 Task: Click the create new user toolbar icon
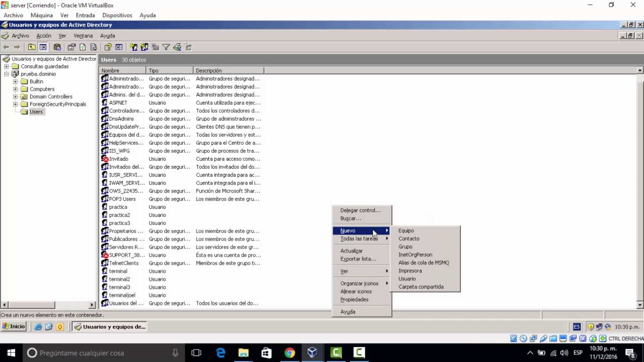point(134,47)
